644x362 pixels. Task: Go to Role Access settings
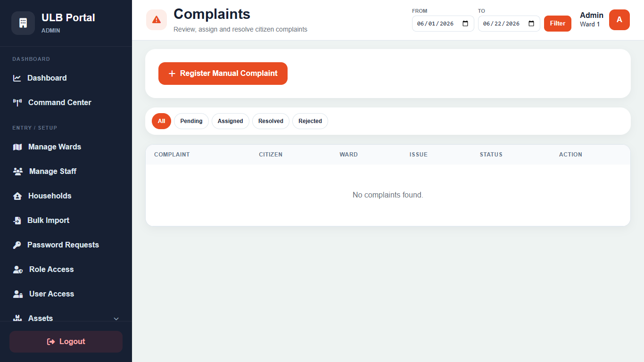coord(66,270)
